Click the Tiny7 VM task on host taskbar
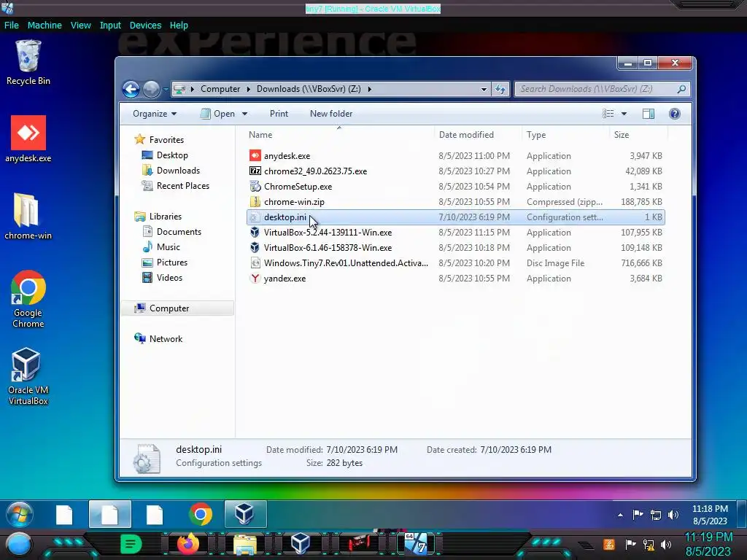This screenshot has height=560, width=747. pos(417,544)
